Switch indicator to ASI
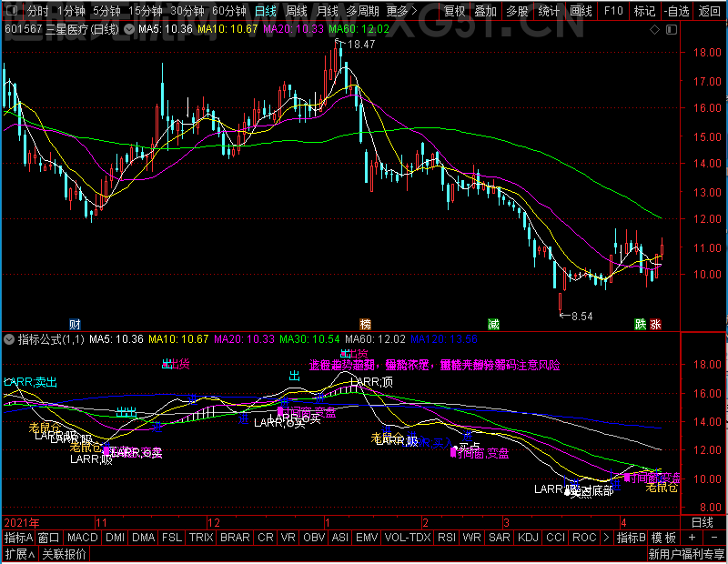This screenshot has height=564, width=728. (340, 538)
